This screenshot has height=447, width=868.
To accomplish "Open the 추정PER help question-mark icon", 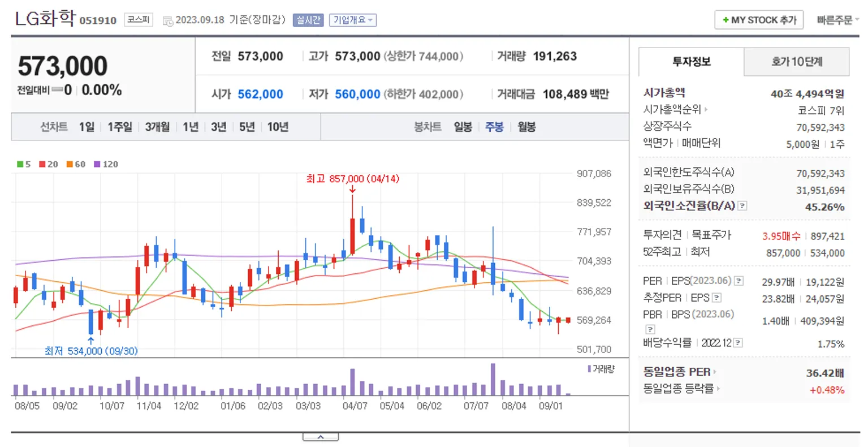I will [x=716, y=298].
